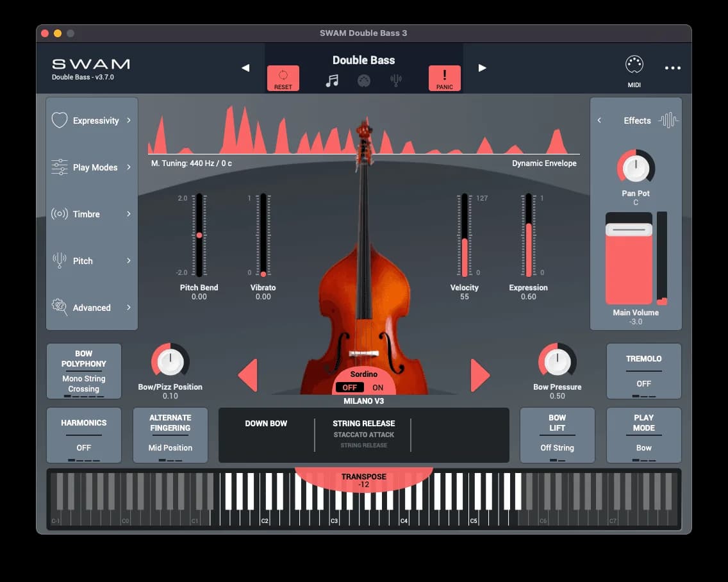Turn Sordino ON
The width and height of the screenshot is (728, 582).
pos(378,387)
